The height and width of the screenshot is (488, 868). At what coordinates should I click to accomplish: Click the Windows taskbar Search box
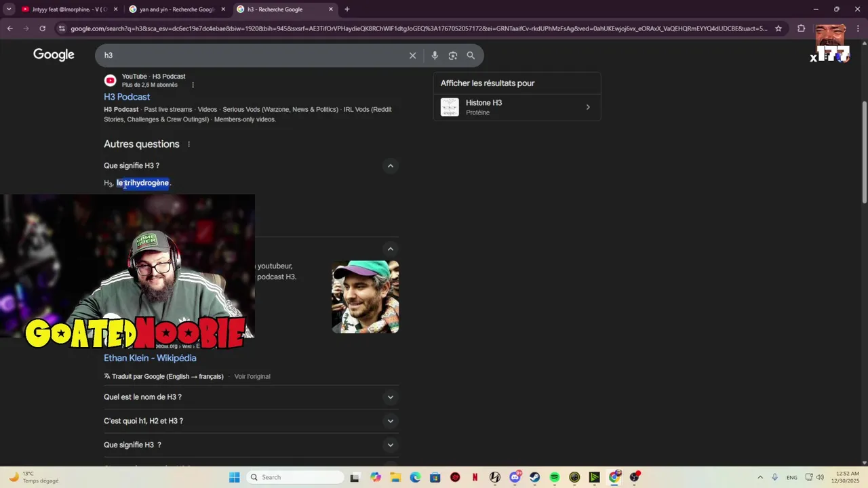coord(294,477)
